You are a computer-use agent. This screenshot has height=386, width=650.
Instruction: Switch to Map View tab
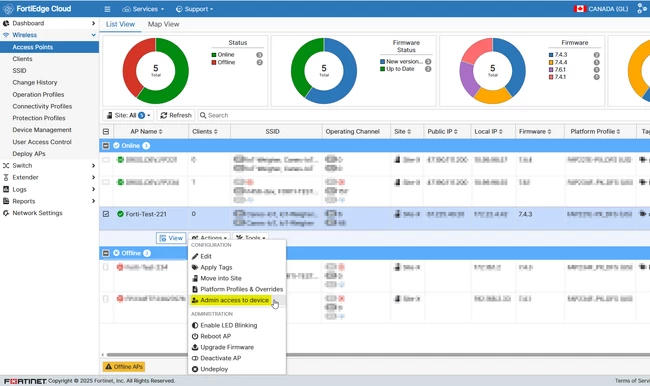163,24
